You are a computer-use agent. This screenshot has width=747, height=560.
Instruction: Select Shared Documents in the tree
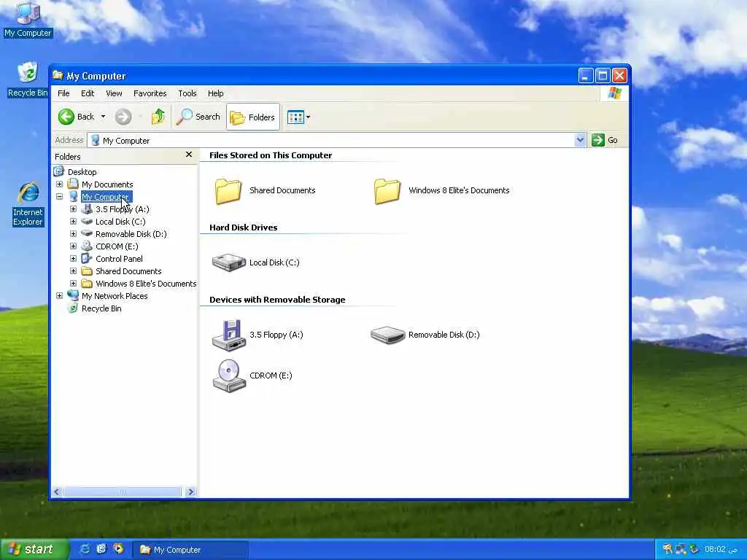point(128,271)
